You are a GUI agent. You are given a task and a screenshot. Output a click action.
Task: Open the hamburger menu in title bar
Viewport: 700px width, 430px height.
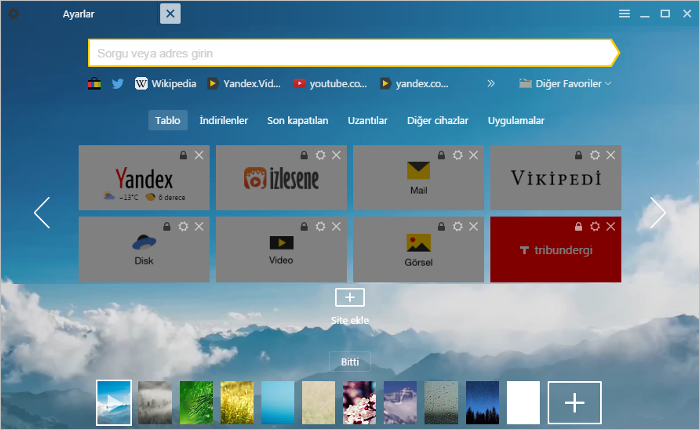coord(624,14)
